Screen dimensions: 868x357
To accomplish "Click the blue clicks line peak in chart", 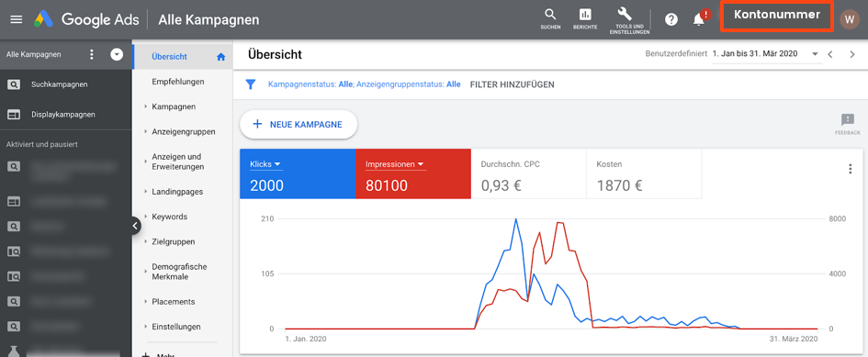I will (x=516, y=219).
